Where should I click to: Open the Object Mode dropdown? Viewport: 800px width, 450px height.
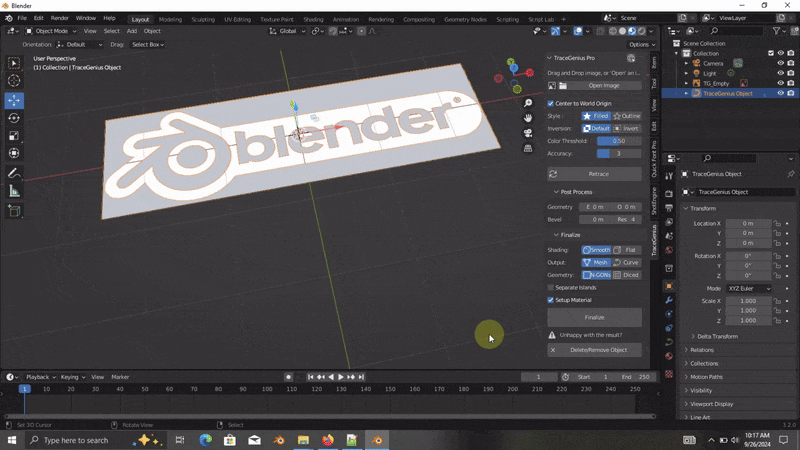coord(51,31)
